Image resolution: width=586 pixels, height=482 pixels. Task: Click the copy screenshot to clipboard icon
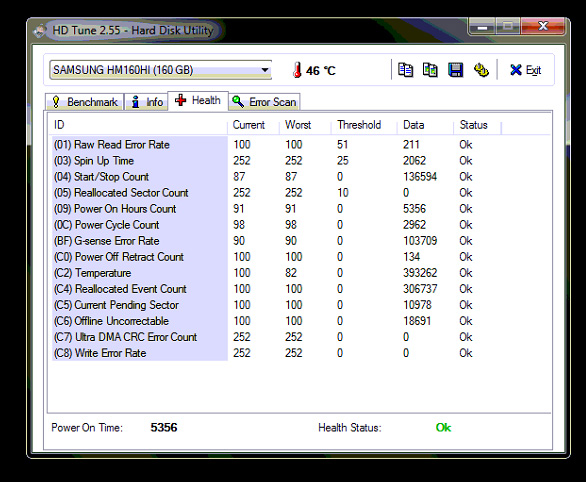[430, 70]
